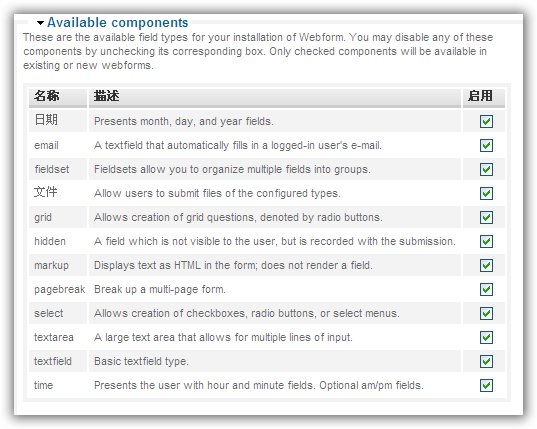
Task: Click the 启用 enabled column header
Action: [x=480, y=96]
